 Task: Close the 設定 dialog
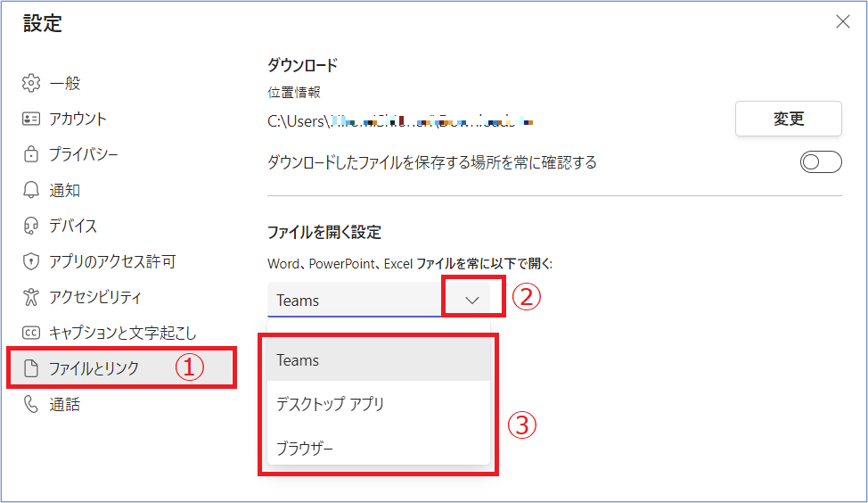tap(842, 22)
